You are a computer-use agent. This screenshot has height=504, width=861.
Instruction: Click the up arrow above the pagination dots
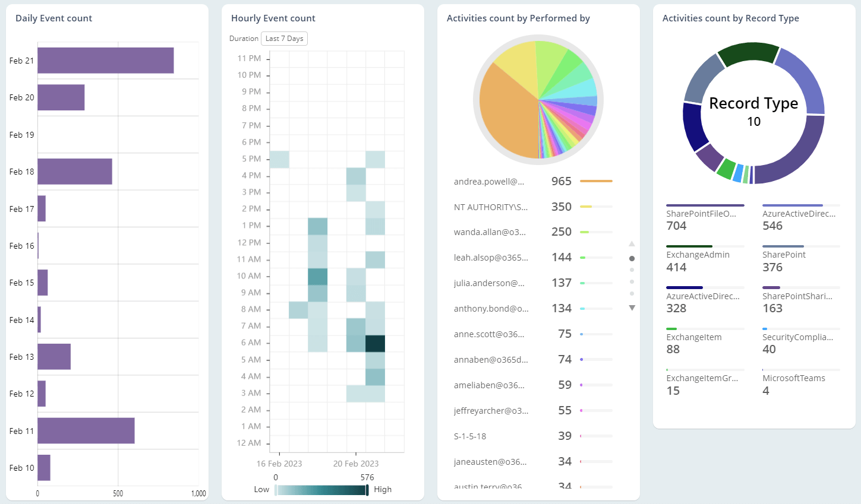[x=632, y=243]
